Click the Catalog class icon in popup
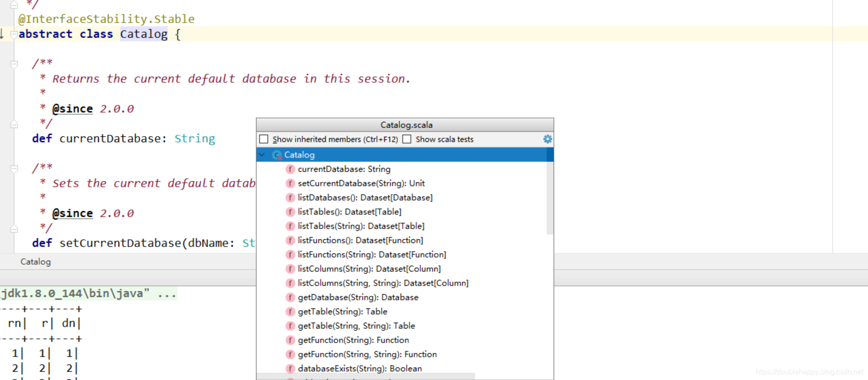This screenshot has width=868, height=380. (277, 155)
